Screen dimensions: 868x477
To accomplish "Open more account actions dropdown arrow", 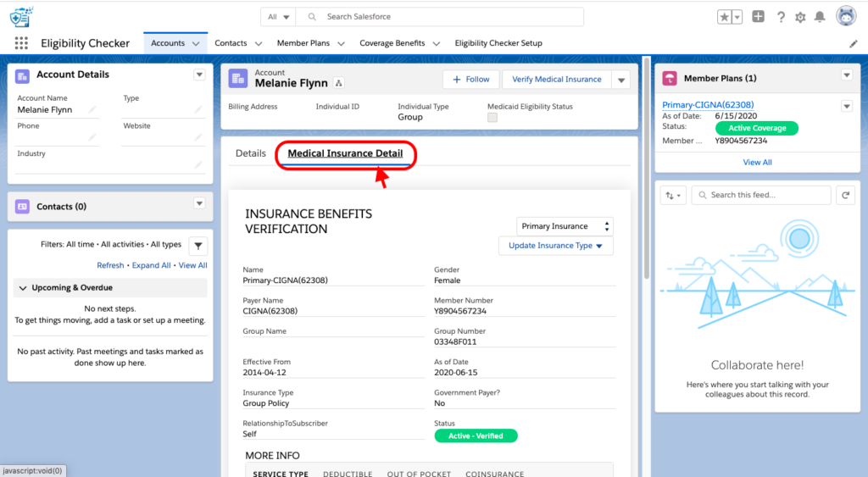I will 621,80.
